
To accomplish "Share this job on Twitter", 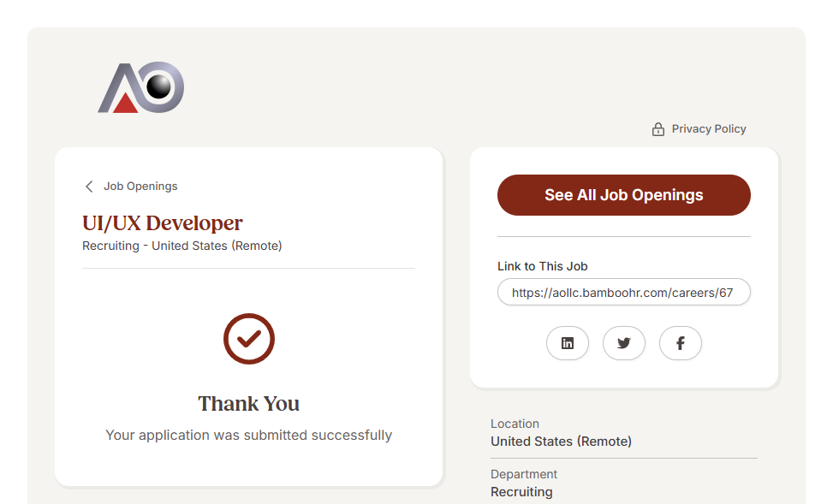I will (624, 343).
